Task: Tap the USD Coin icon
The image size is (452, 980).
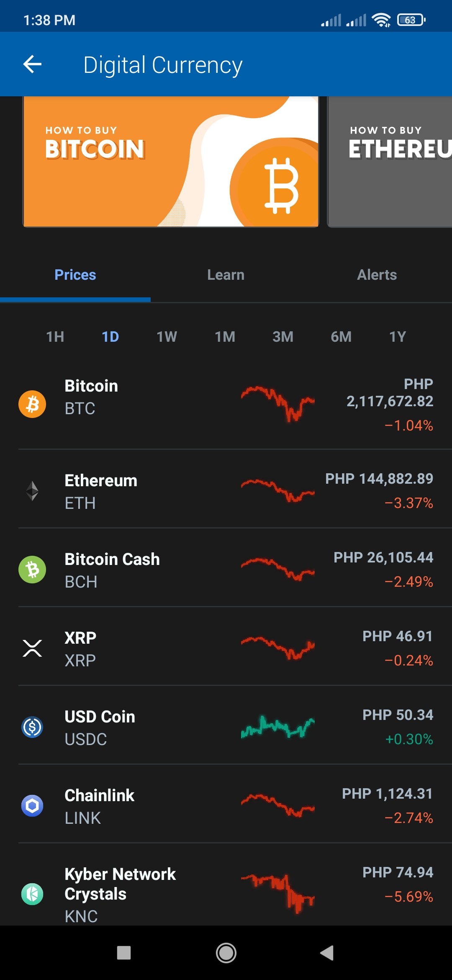Action: (32, 727)
